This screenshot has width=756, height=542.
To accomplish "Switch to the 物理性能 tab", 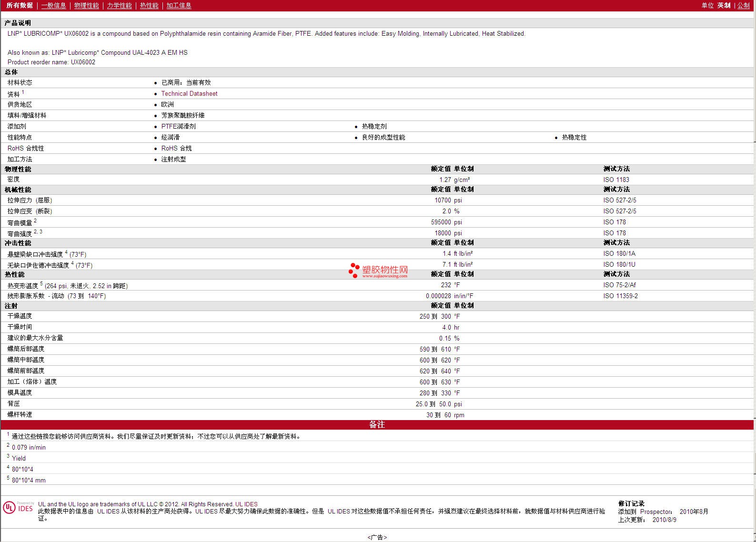I will click(86, 5).
